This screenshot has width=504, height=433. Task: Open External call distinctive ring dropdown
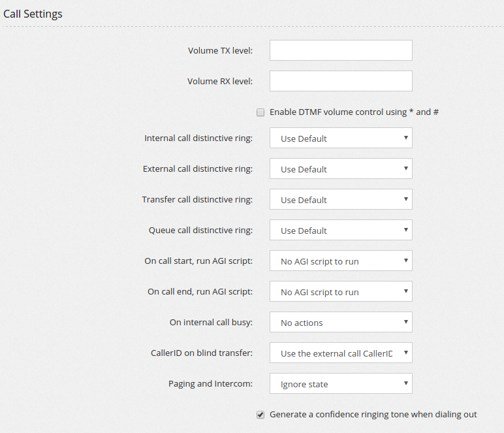pos(341,168)
